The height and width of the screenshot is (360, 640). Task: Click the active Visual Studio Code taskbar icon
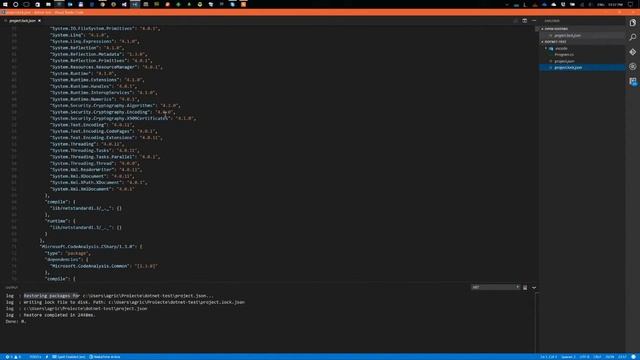pyautogui.click(x=135, y=4)
